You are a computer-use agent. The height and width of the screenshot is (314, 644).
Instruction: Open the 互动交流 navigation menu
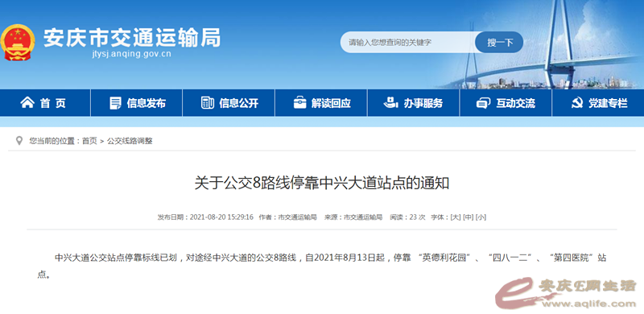click(506, 103)
